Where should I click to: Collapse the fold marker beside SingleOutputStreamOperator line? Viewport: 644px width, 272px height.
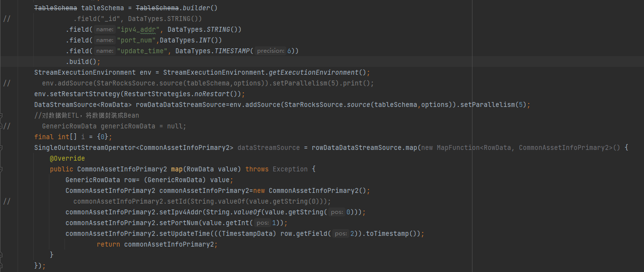tap(1, 148)
